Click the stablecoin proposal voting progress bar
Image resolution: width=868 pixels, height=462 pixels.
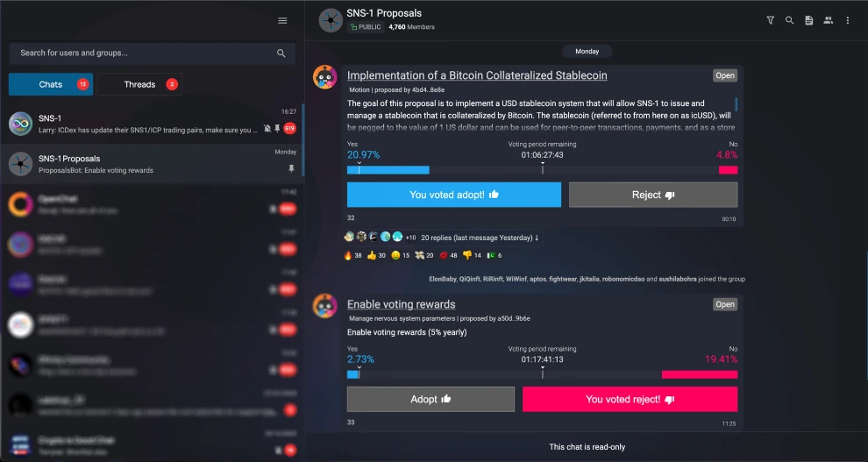click(542, 169)
